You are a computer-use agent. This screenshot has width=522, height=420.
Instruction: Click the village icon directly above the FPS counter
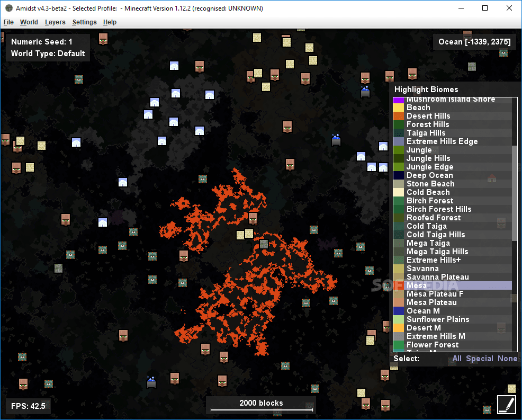[23, 384]
